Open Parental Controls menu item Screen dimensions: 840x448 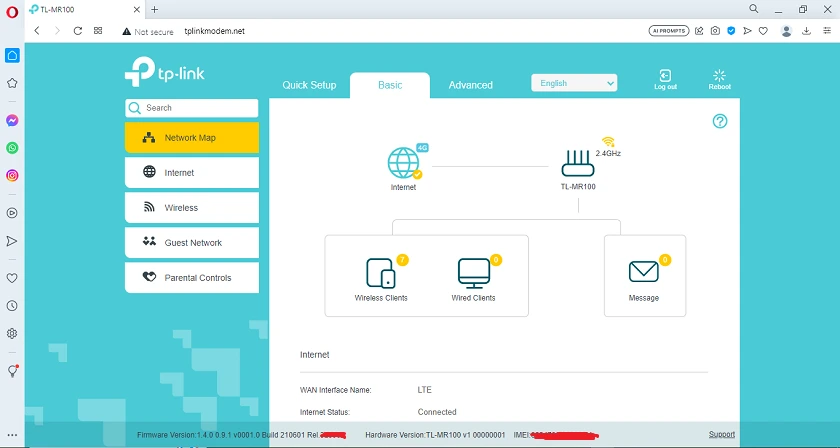tap(192, 278)
